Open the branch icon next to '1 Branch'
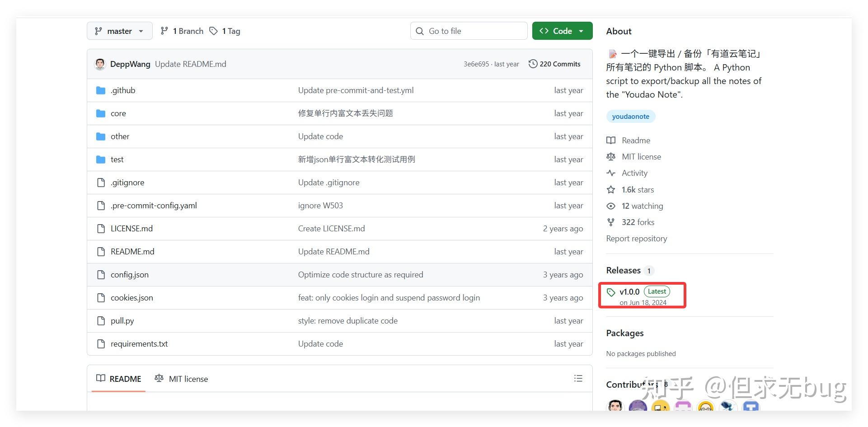868x427 pixels. [164, 31]
